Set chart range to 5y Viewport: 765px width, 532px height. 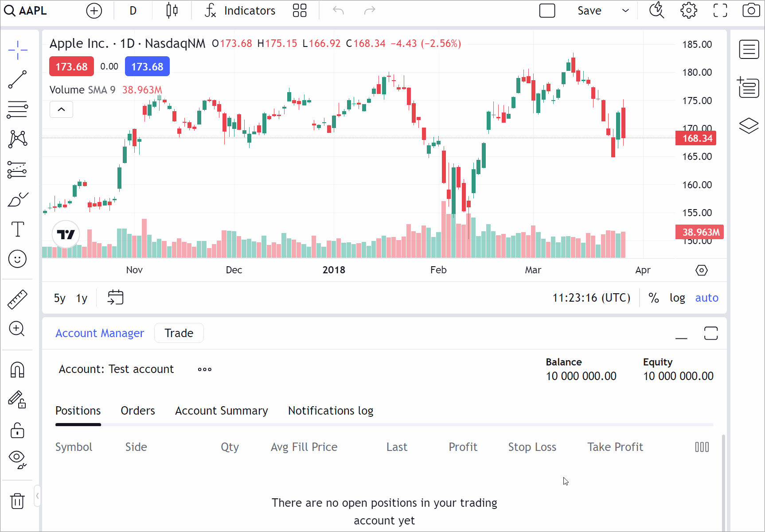point(59,298)
